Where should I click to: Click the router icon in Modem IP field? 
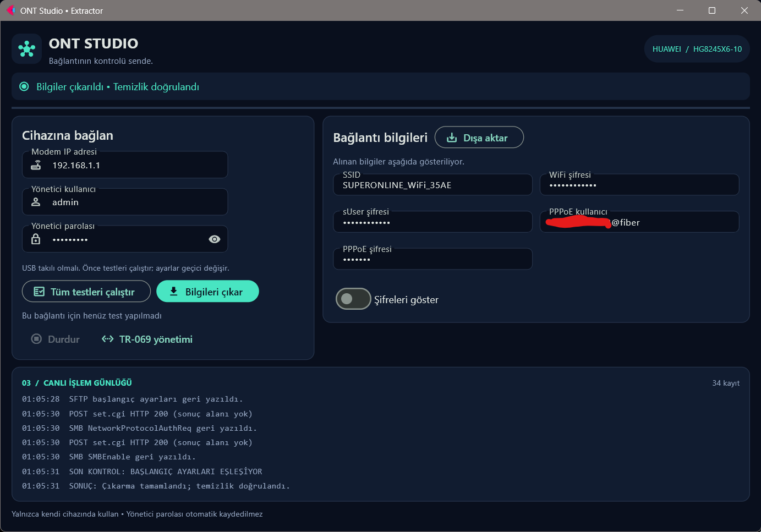point(36,165)
